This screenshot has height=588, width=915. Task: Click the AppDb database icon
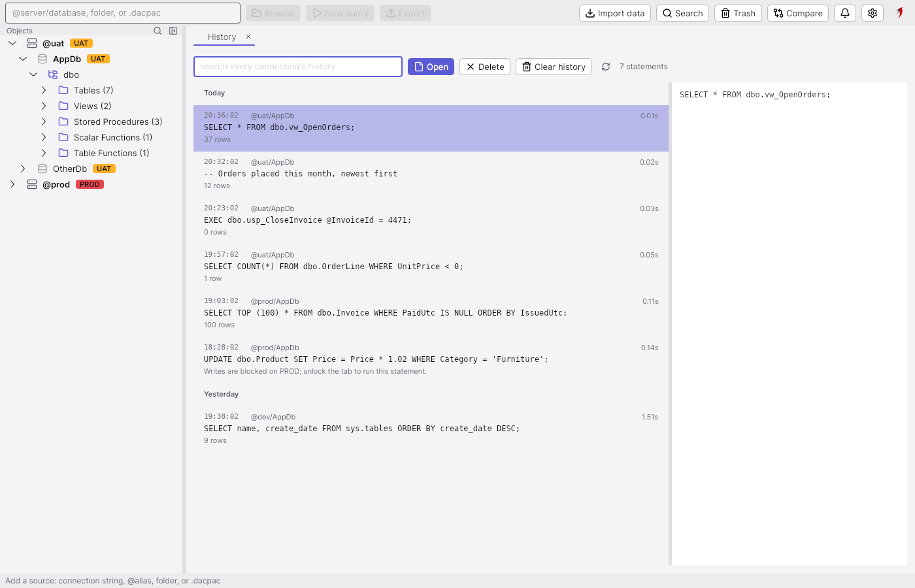pos(42,59)
